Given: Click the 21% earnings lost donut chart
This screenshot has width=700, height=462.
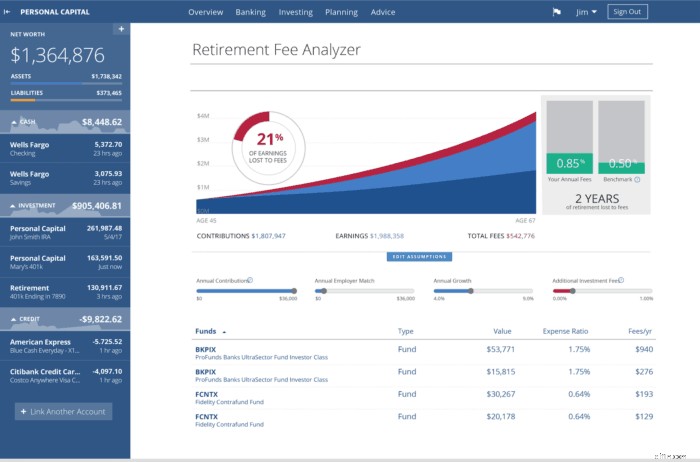Looking at the screenshot, I should 268,148.
